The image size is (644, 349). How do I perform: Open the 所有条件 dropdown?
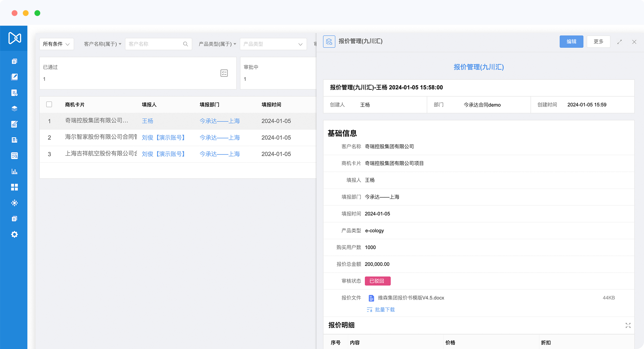[x=56, y=44]
